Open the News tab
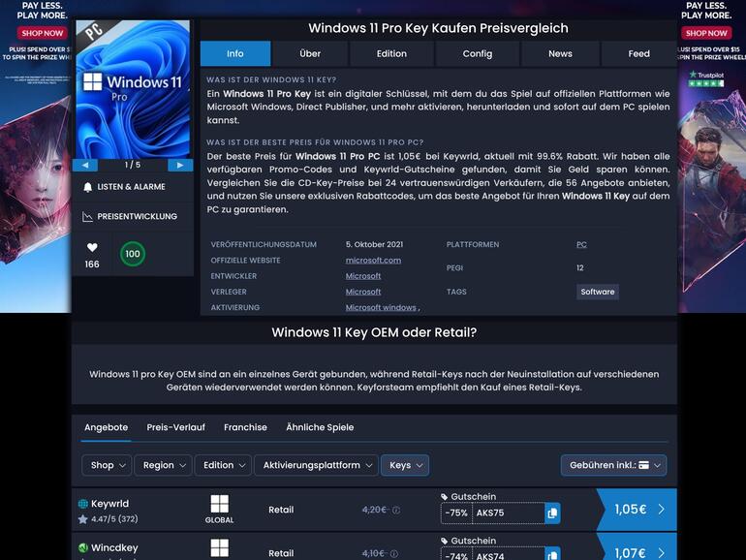746x560 pixels. [x=560, y=53]
